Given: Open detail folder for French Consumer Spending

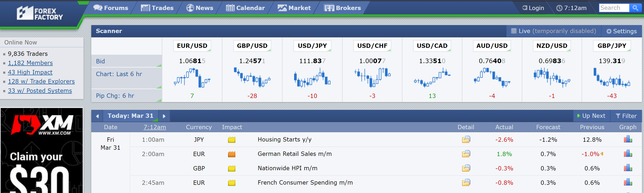Looking at the screenshot, I should coord(466,183).
